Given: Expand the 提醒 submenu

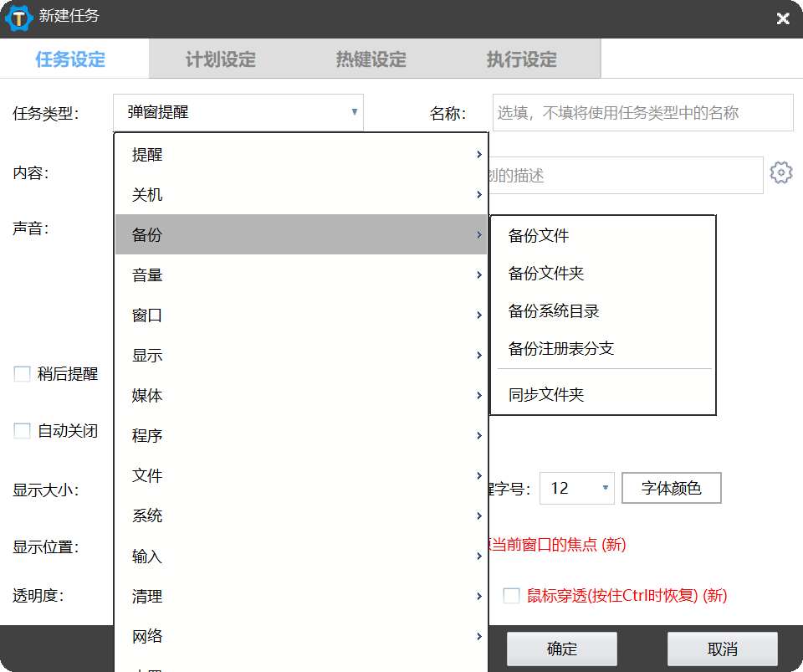Looking at the screenshot, I should tap(301, 155).
